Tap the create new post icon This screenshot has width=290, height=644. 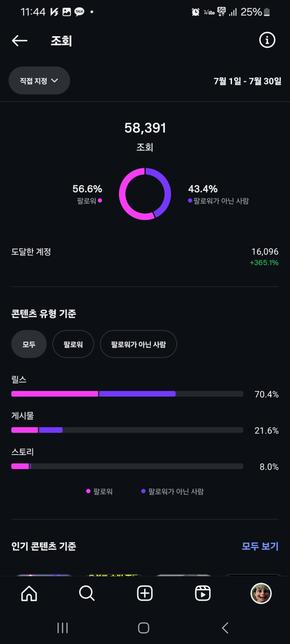click(x=145, y=593)
